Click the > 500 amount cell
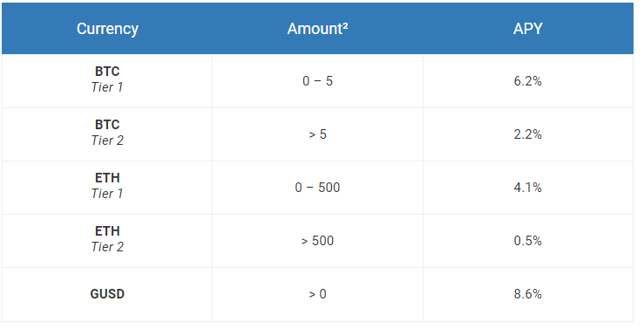Screen dimensions: 644x329 317,241
